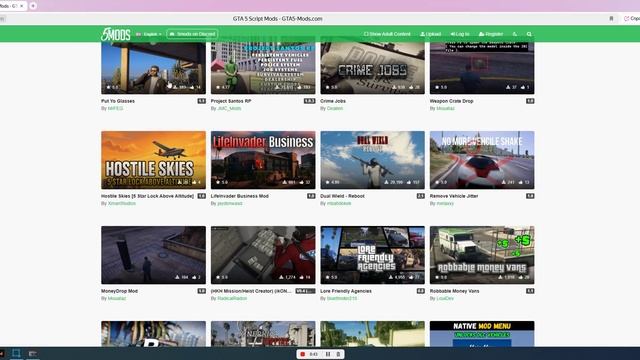Click the version badge beside Robbable Money Vans
This screenshot has width=640, height=360.
point(530,291)
